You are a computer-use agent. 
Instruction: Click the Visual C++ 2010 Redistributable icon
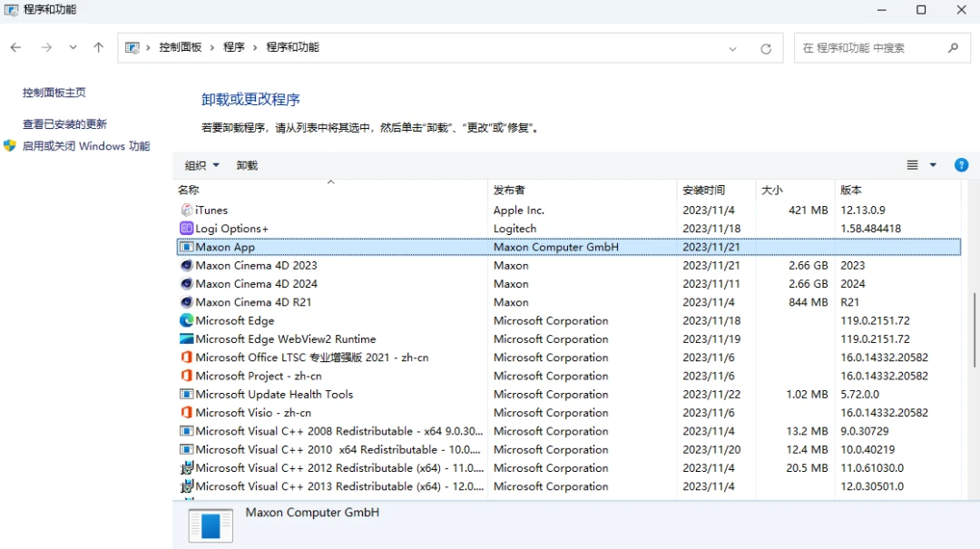186,449
